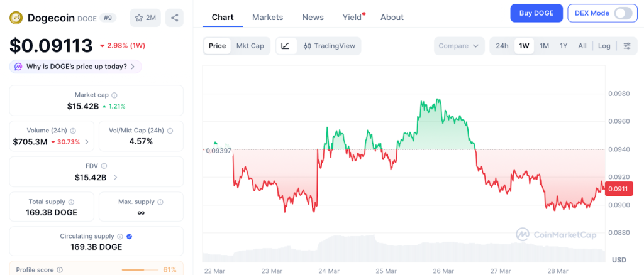Click the Dogecoin logo icon
Viewport: 644px width, 275px height.
pyautogui.click(x=16, y=18)
